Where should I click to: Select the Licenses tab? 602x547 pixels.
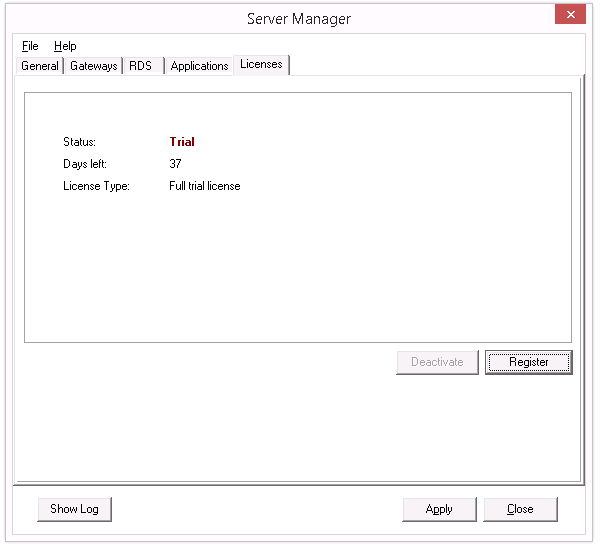[261, 64]
